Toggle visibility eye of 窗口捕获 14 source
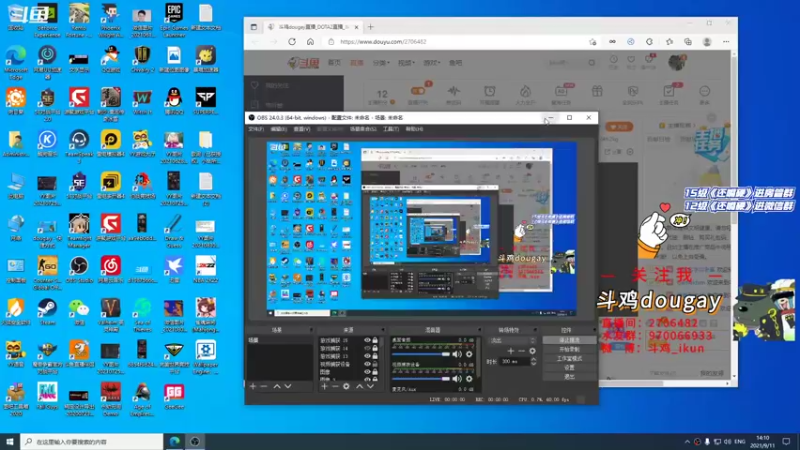Viewport: 800px width, 450px height. [x=367, y=348]
